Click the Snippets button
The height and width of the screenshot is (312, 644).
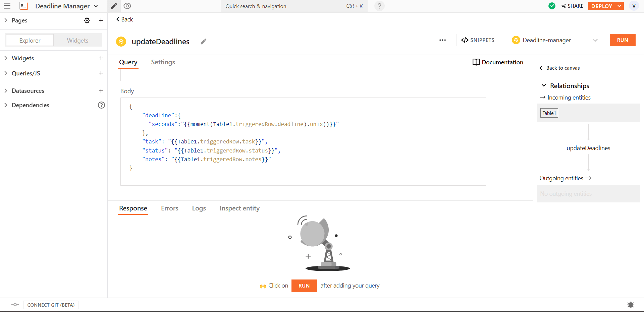pyautogui.click(x=478, y=40)
